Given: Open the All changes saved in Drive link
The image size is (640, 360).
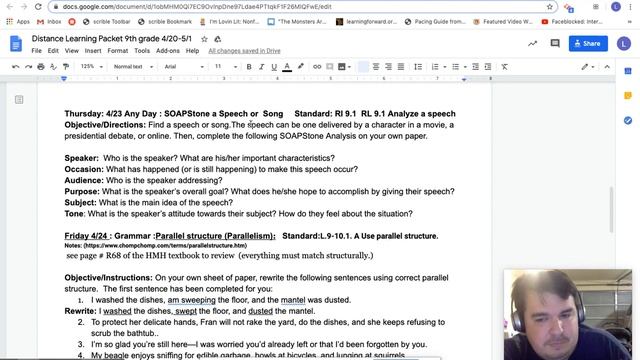Looking at the screenshot, I should point(244,51).
